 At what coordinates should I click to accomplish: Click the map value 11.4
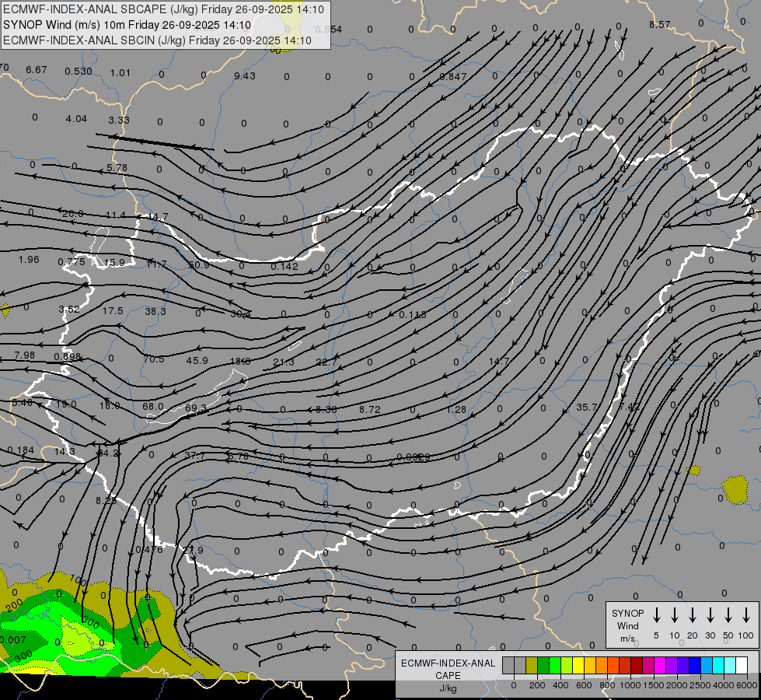[x=115, y=215]
